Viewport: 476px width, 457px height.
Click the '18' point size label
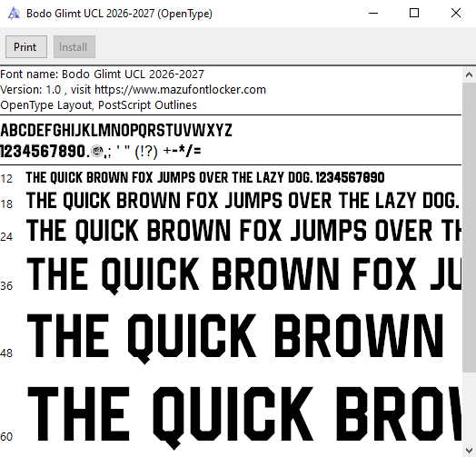click(x=6, y=204)
